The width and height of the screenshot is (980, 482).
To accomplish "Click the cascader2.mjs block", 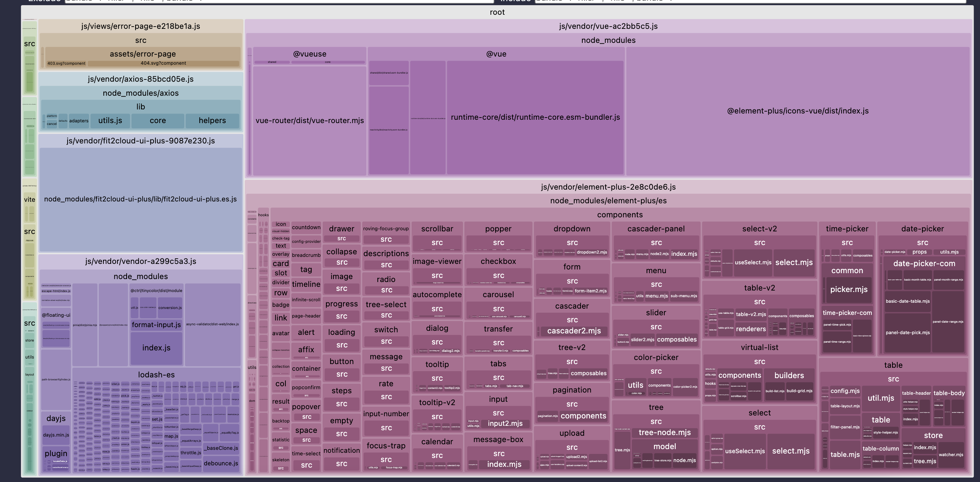I will [574, 331].
